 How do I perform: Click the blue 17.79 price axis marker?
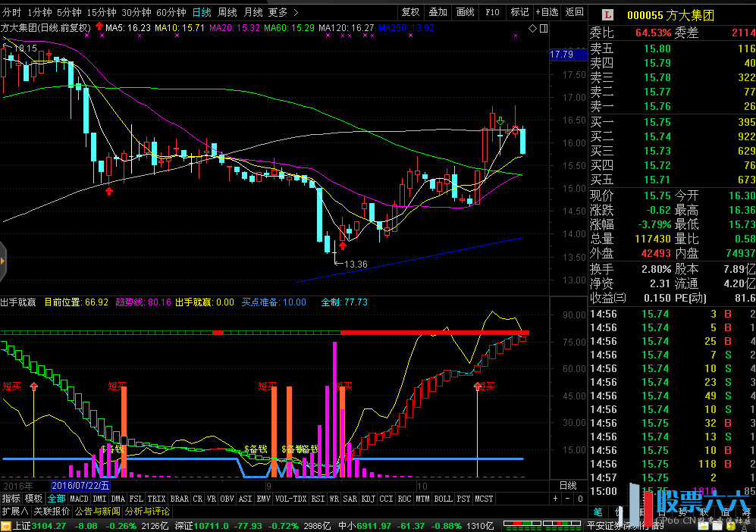[x=562, y=55]
